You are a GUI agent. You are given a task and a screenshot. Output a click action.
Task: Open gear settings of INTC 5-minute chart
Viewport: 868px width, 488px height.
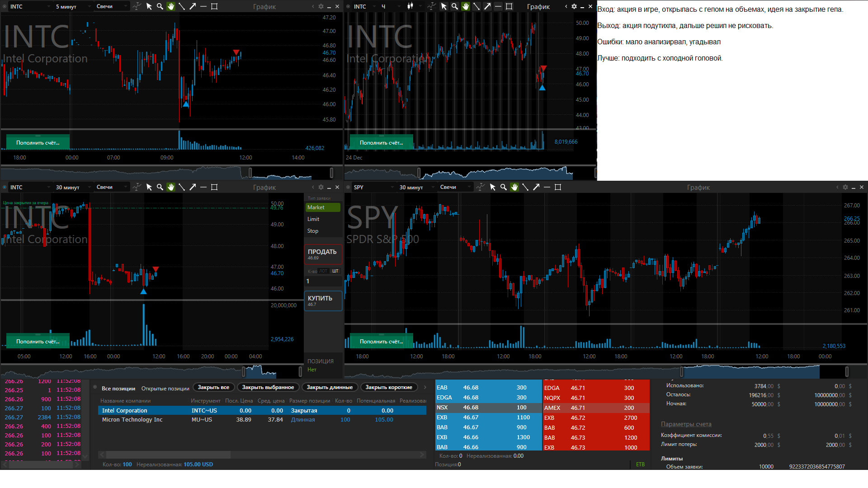tap(321, 6)
